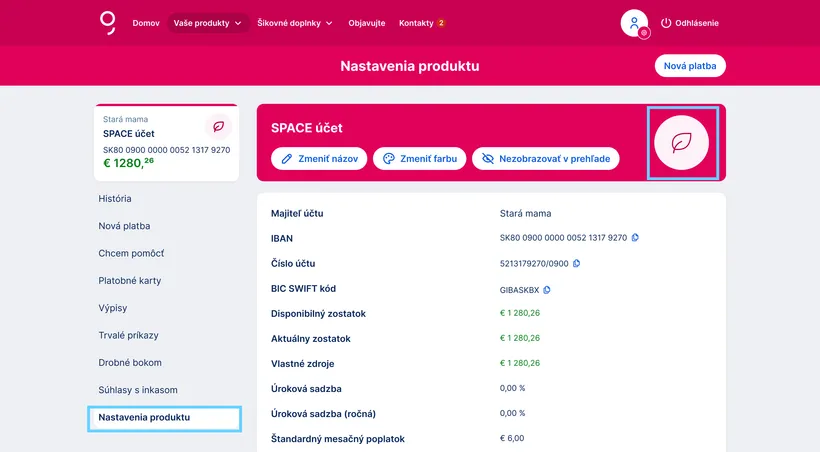Select Platobné karty in sidebar
820x452 pixels.
130,281
